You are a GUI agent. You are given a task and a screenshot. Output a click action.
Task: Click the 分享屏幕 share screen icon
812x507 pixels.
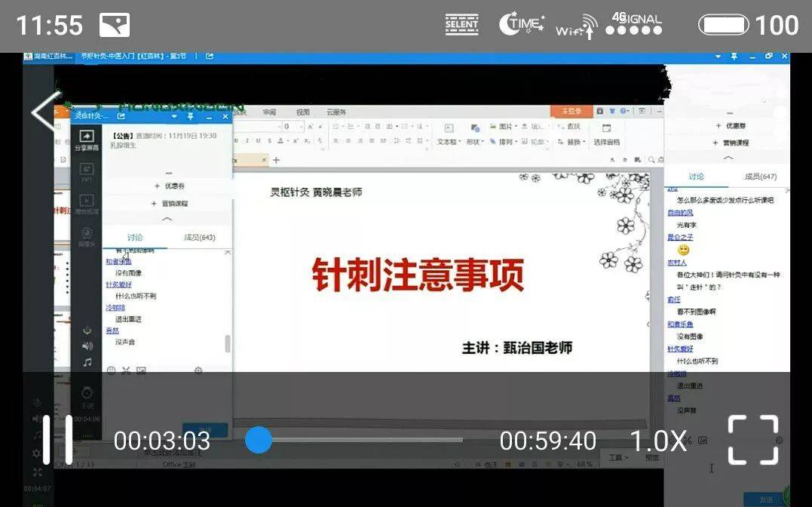click(x=86, y=140)
